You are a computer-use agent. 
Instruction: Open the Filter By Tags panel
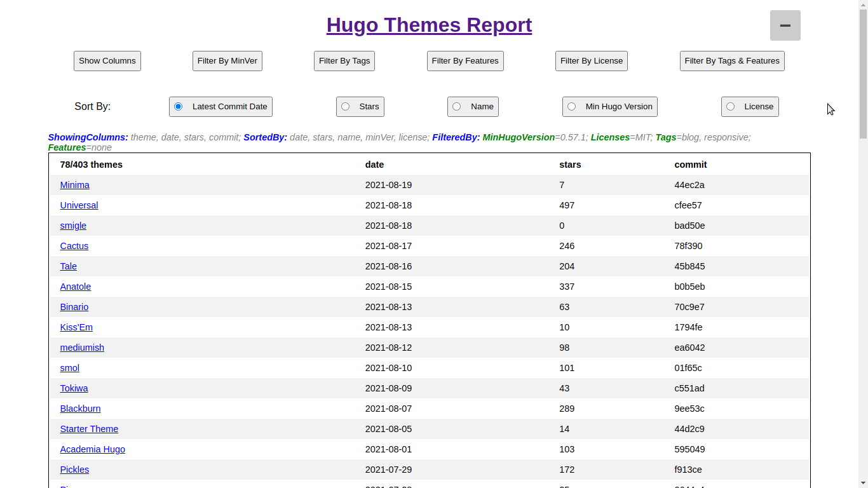(x=344, y=61)
